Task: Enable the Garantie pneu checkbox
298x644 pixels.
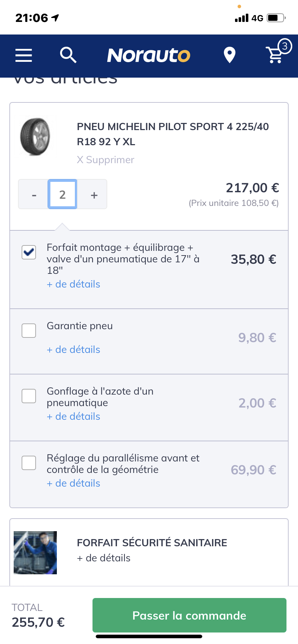Action: point(29,331)
